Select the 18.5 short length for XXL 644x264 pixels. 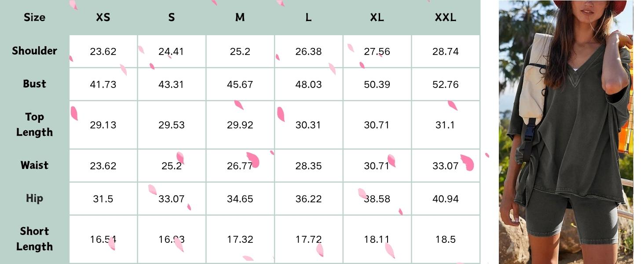point(446,239)
